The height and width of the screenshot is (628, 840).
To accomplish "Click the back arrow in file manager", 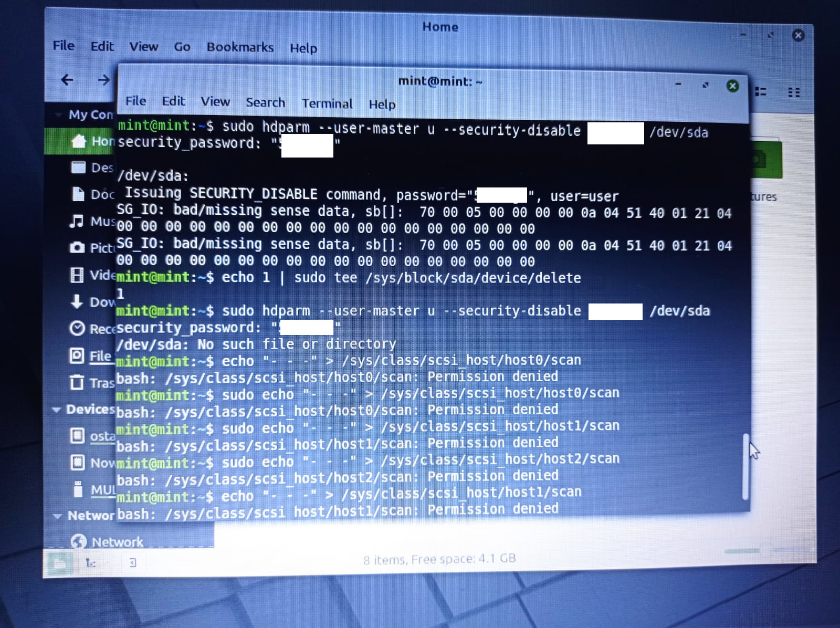I will click(67, 80).
